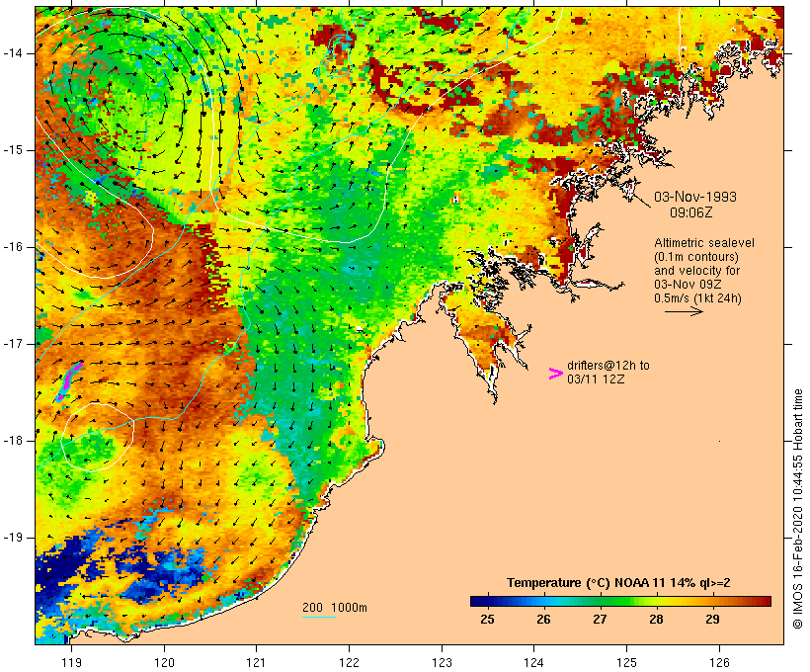The image size is (810, 672).
Task: Click the cyan depth contour legend line
Action: (x=319, y=617)
